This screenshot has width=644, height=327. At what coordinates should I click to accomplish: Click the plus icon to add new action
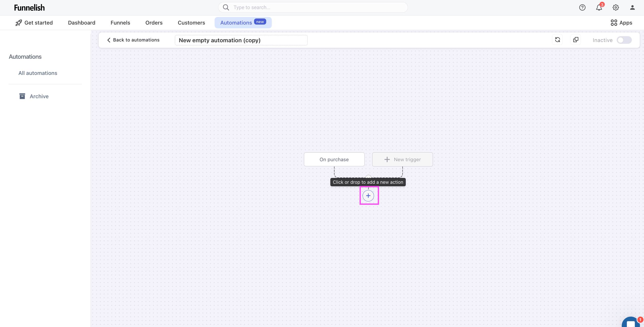(368, 196)
